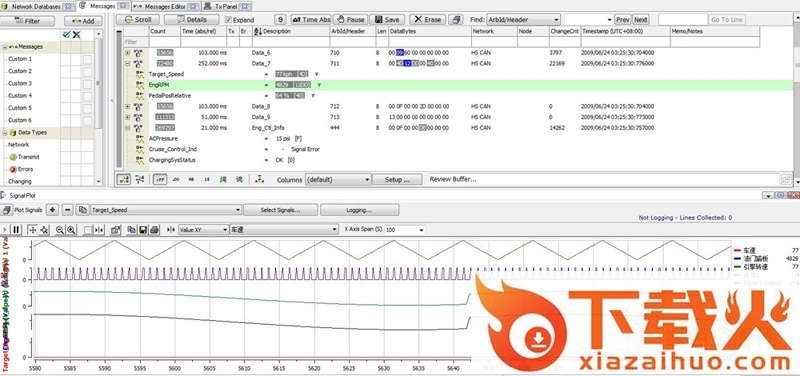
Task: Switch to the Messages Editor tab
Action: click(x=166, y=6)
